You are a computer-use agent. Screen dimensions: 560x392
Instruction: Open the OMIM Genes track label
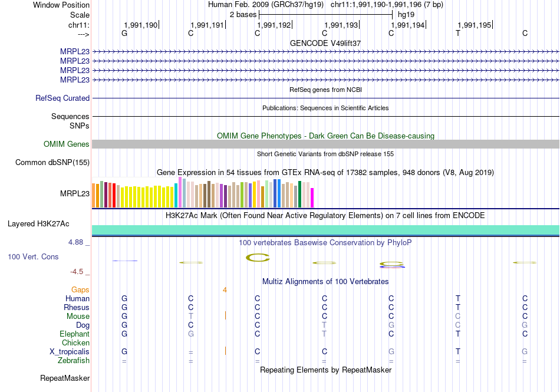(67, 144)
